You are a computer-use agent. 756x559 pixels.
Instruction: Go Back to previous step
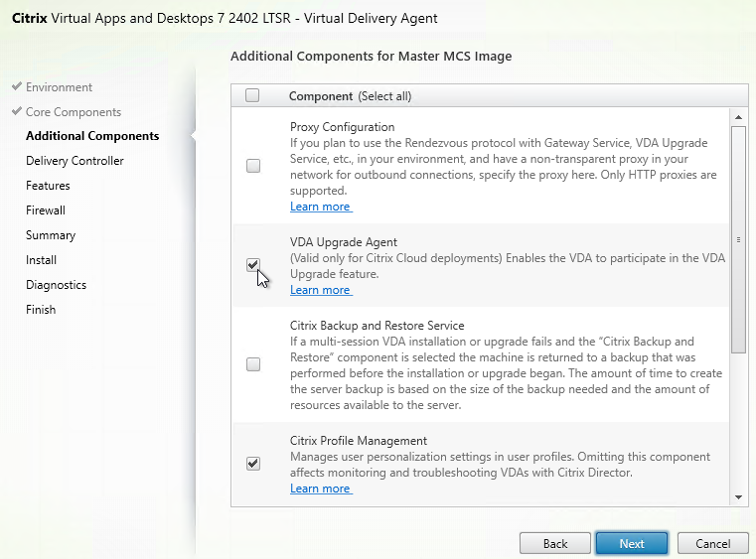[555, 543]
